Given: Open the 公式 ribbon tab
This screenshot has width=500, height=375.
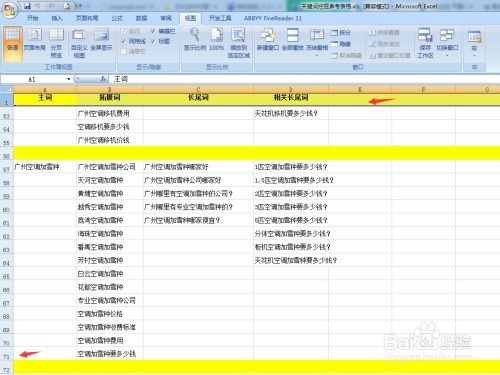Looking at the screenshot, I should point(117,18).
